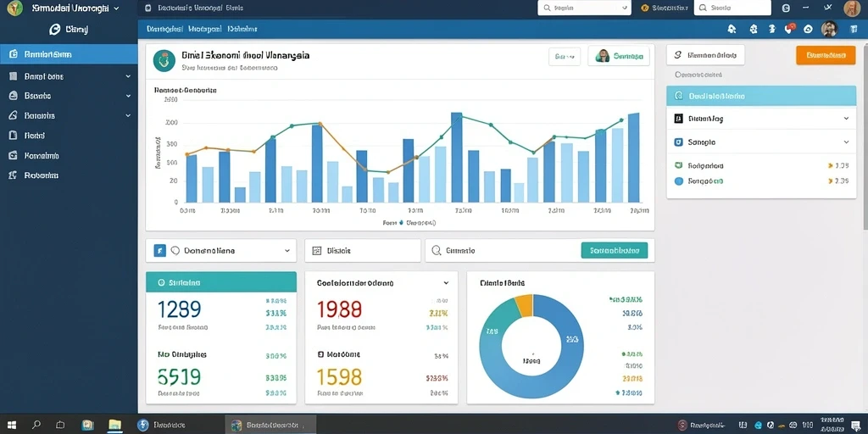The height and width of the screenshot is (434, 868).
Task: Open the sixth sidebar menu item
Action: click(69, 156)
